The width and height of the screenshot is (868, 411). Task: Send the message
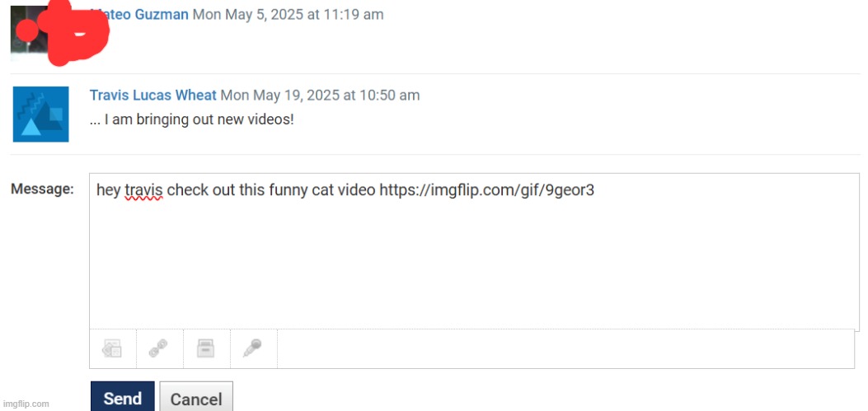[x=122, y=397]
